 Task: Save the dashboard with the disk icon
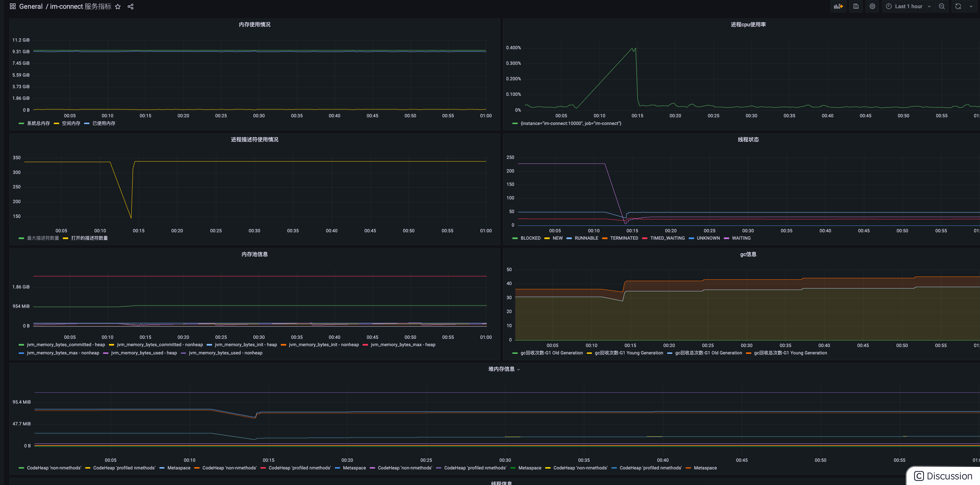click(x=856, y=7)
